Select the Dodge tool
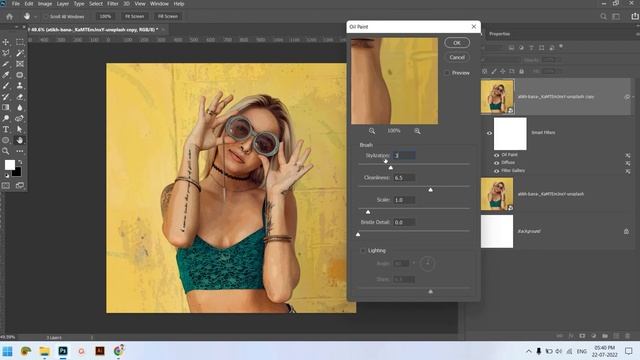Image resolution: width=640 pixels, height=360 pixels. coord(6,118)
